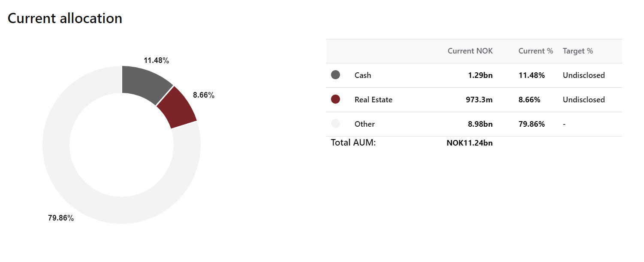Viewport: 644px width, 262px height.
Task: Select the gray Cash donut segment
Action: coord(144,83)
